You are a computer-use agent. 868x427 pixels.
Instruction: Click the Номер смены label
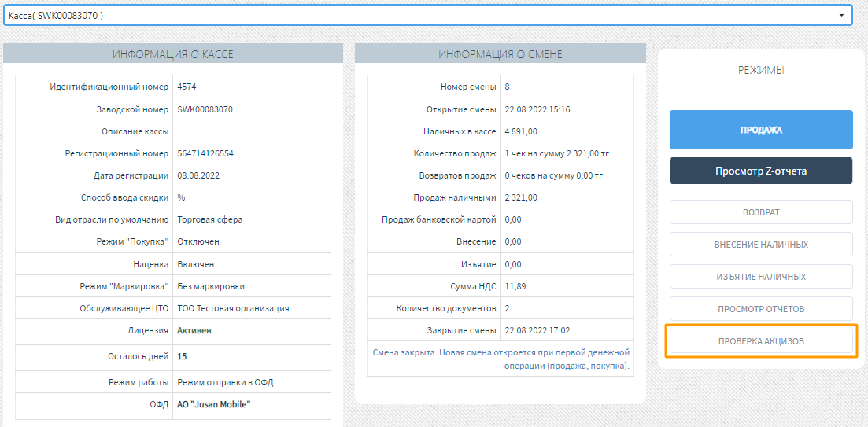468,87
